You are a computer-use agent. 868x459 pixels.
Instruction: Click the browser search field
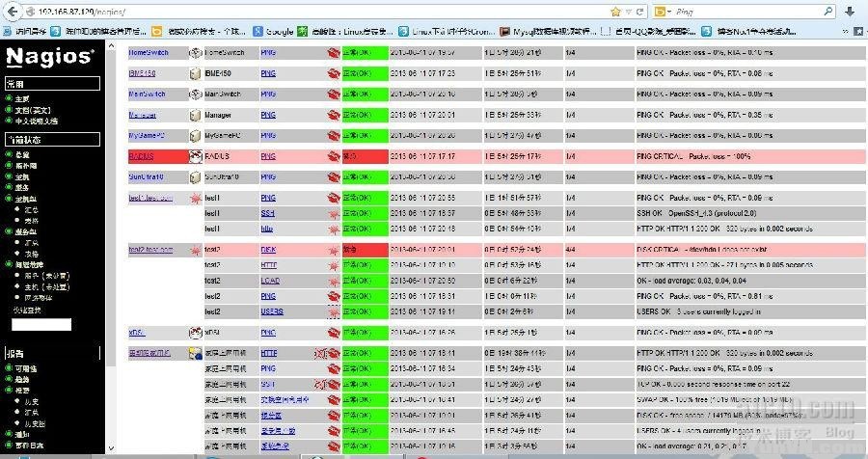click(x=747, y=12)
